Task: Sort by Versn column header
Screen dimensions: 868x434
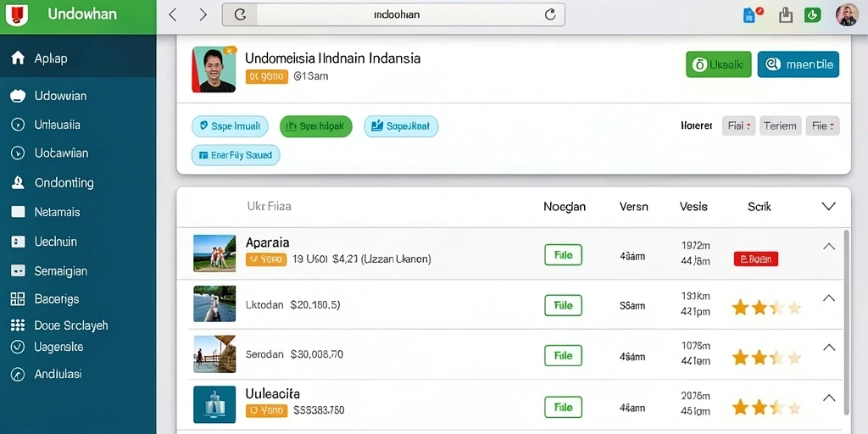Action: point(634,207)
